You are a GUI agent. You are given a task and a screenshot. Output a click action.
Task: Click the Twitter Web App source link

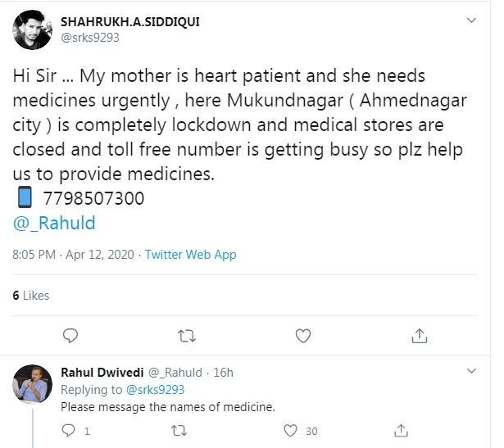click(x=191, y=255)
